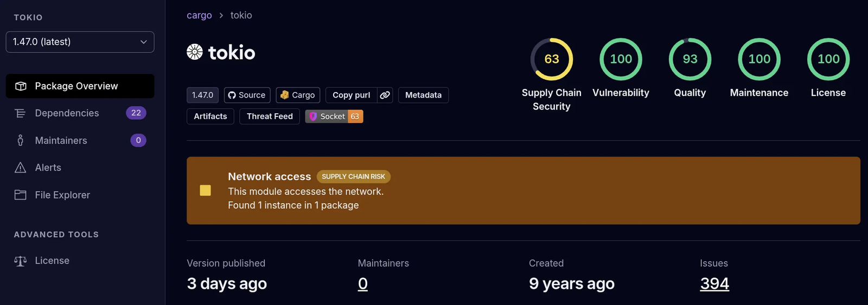Open the Artifacts button

pyautogui.click(x=210, y=116)
